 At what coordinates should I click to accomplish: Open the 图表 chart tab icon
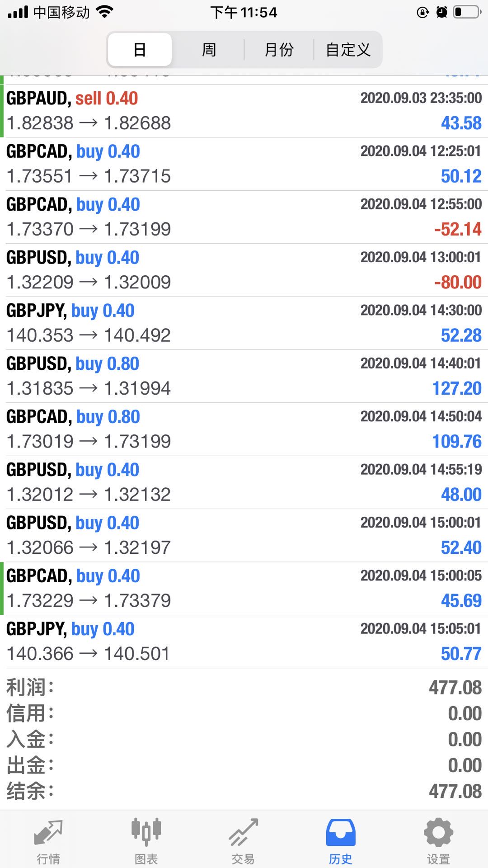pyautogui.click(x=146, y=832)
